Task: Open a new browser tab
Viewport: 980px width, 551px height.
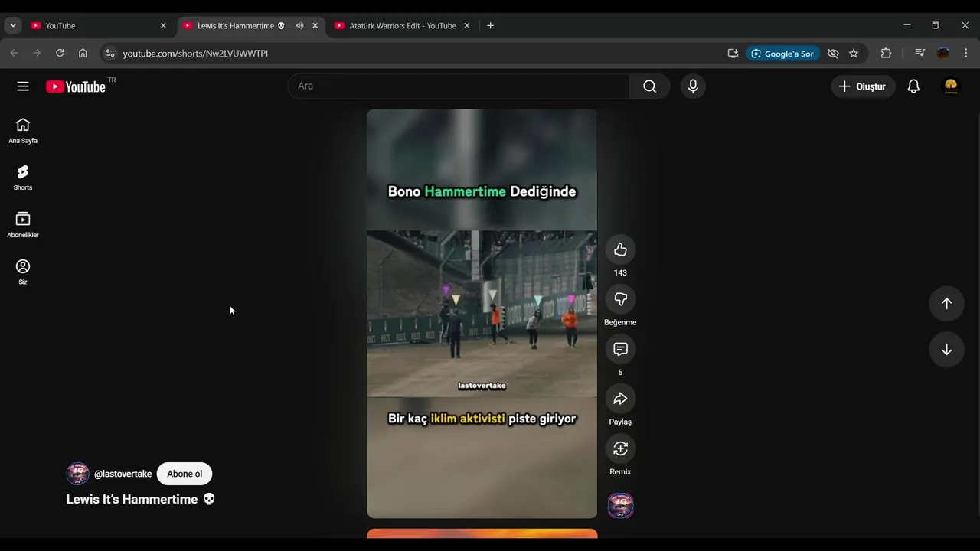Action: 490,25
